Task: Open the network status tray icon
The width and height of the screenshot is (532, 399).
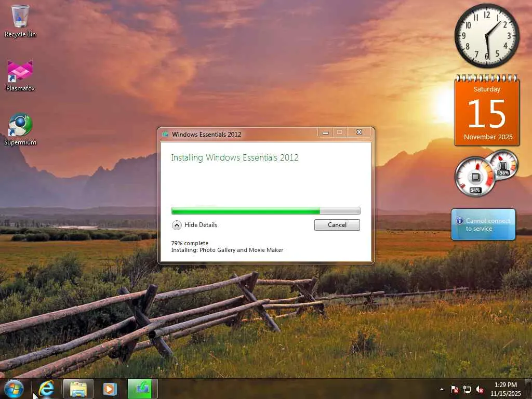Action: pyautogui.click(x=467, y=390)
